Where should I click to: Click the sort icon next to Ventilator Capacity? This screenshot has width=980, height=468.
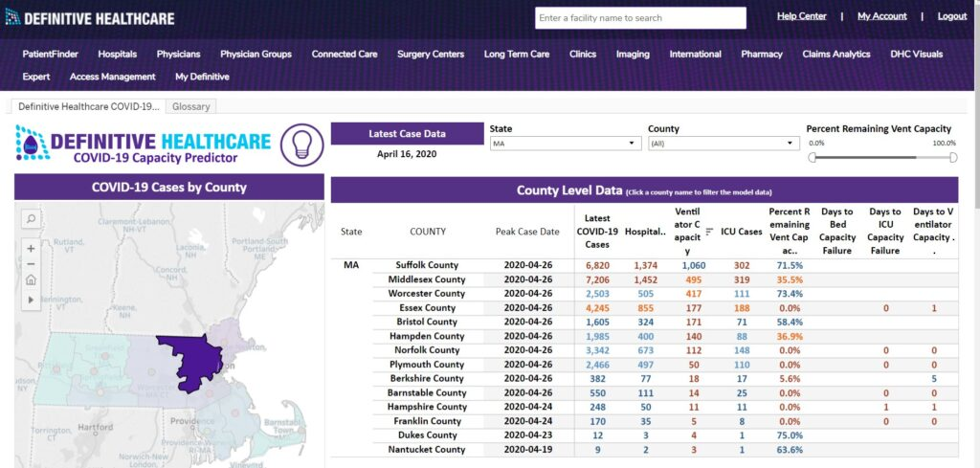click(709, 232)
